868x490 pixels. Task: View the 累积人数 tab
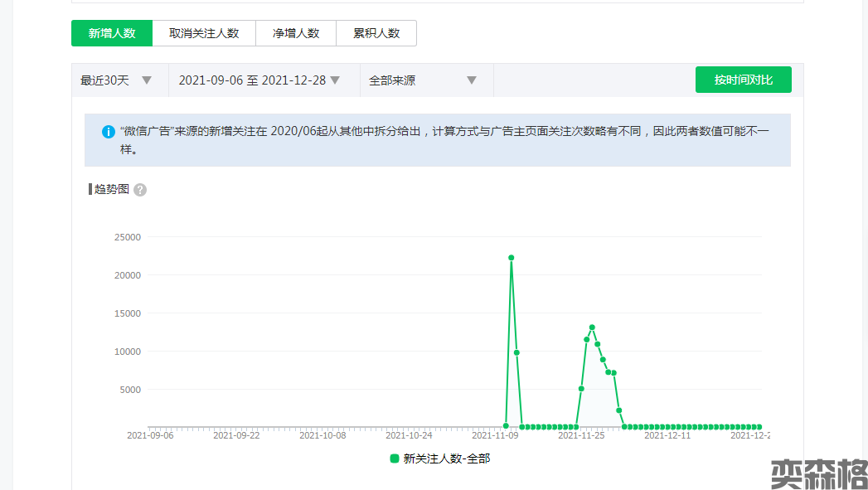coord(376,33)
